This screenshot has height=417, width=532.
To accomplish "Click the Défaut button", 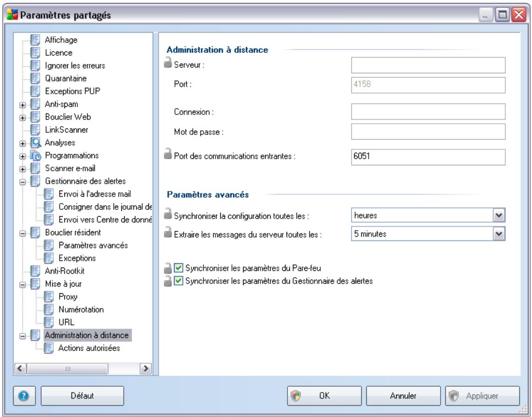I will 83,396.
